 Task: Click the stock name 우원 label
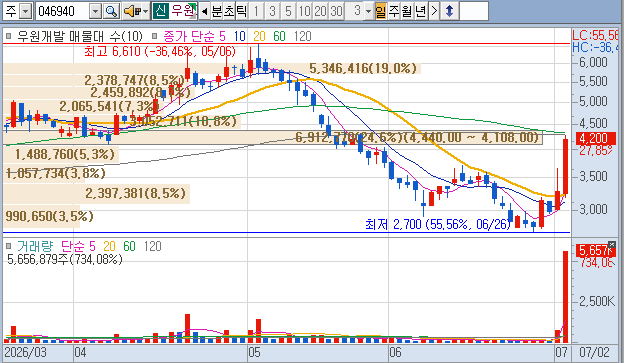pyautogui.click(x=183, y=11)
